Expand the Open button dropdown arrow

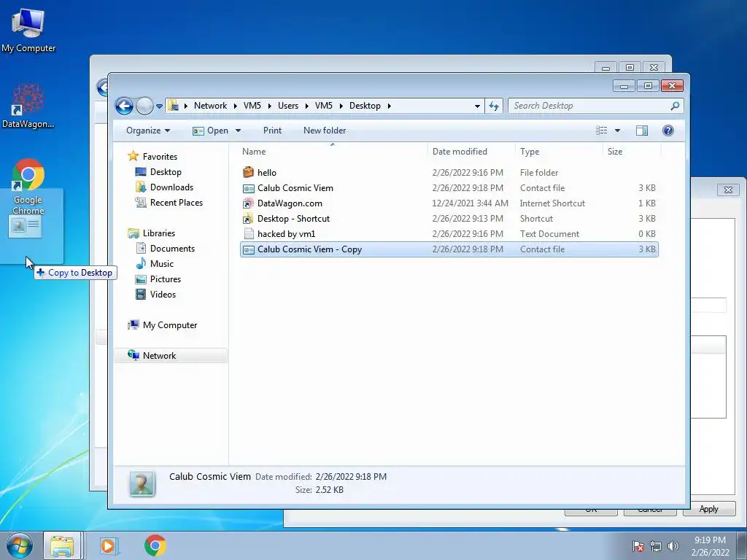[238, 131]
